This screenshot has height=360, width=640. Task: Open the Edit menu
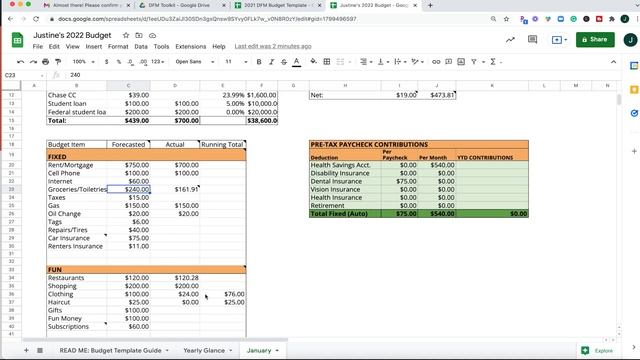tap(54, 47)
